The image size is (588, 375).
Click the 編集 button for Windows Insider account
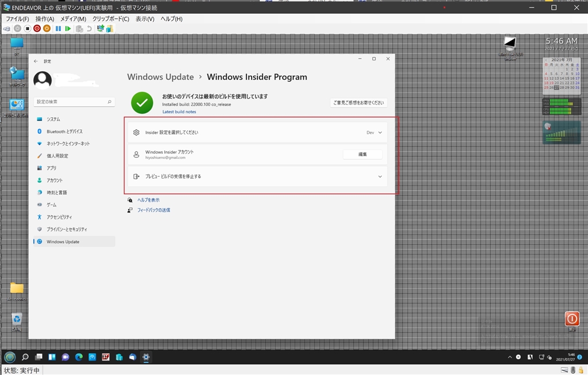(363, 154)
